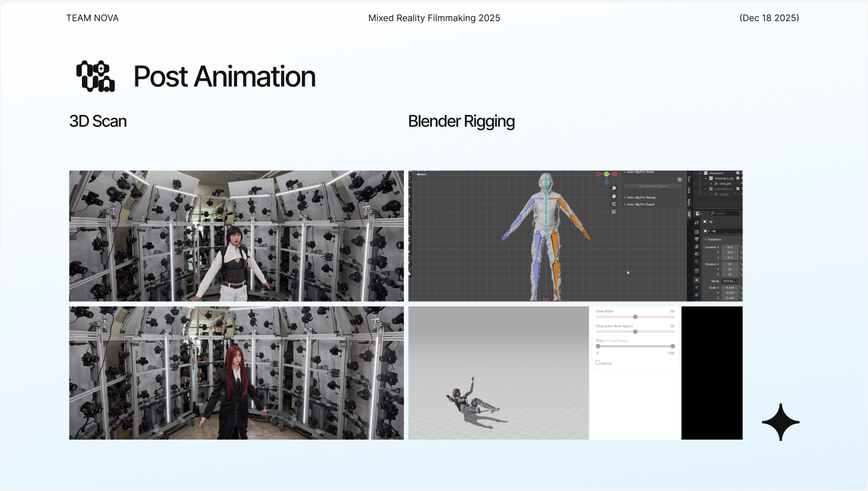This screenshot has width=868, height=491.
Task: Open the Object properties orange square tab
Action: click(697, 280)
